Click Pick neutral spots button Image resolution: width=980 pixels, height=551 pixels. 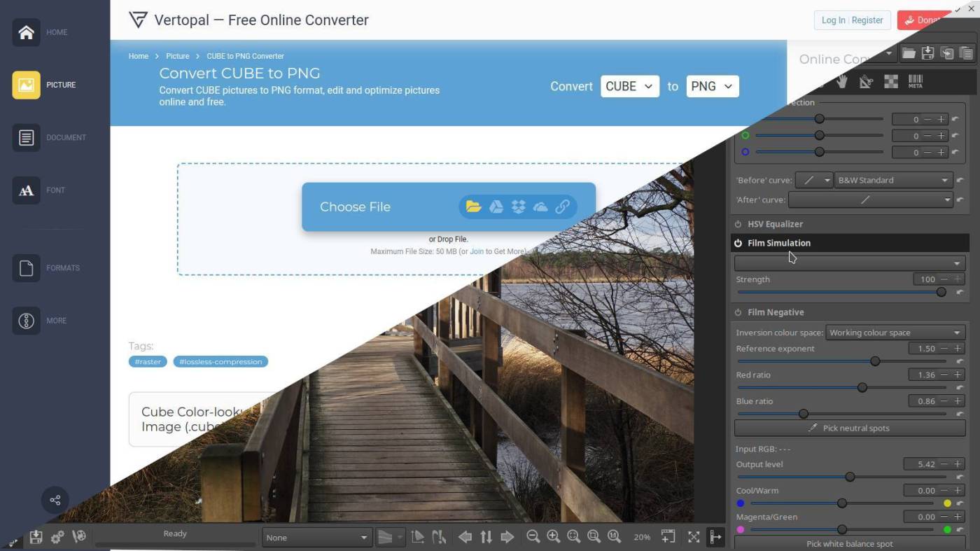coord(850,428)
